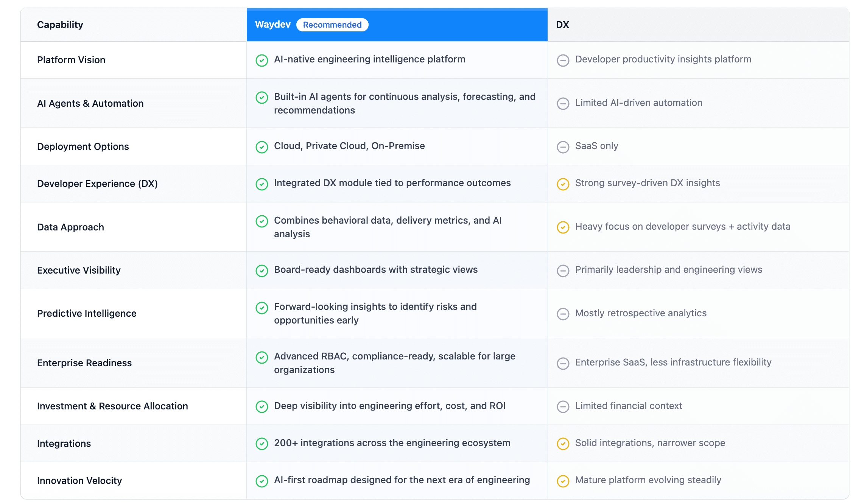Click green check beside Built-in AI agents

coord(262,98)
